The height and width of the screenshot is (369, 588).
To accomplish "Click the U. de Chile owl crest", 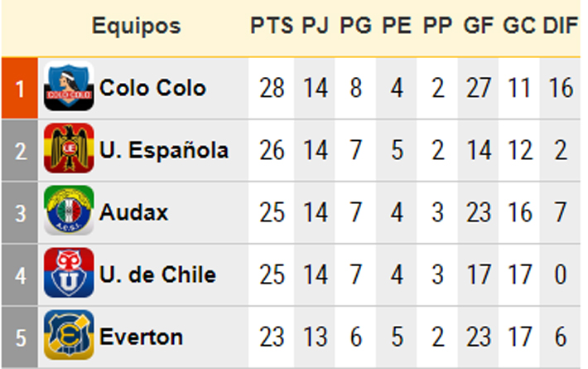I will tap(69, 273).
